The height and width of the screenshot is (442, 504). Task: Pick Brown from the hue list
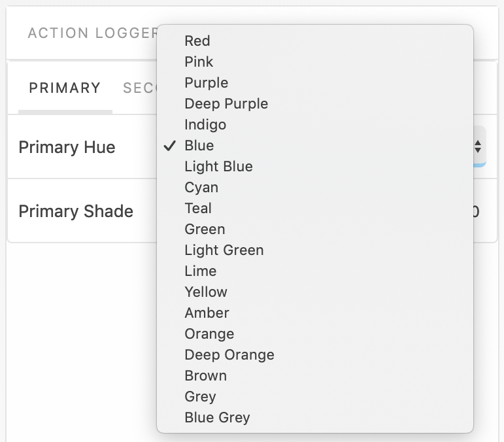[x=206, y=376]
